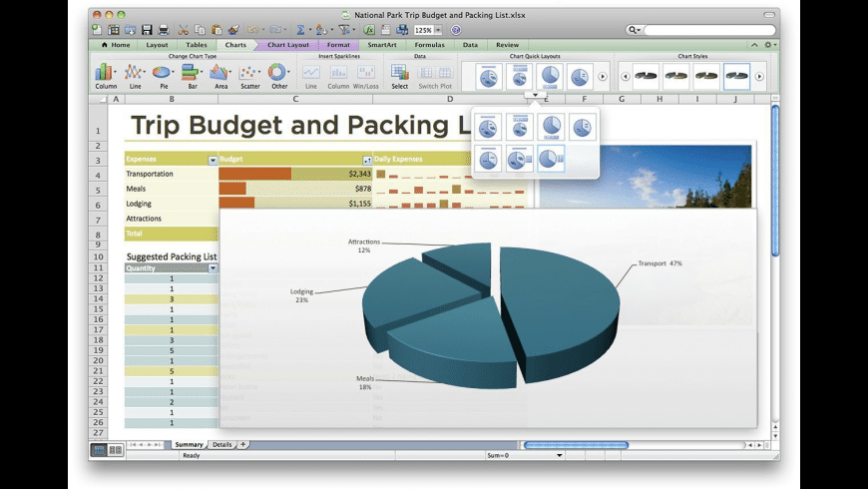Show more Chart Quick Layouts in the ribbon
868x489 pixels.
point(603,77)
